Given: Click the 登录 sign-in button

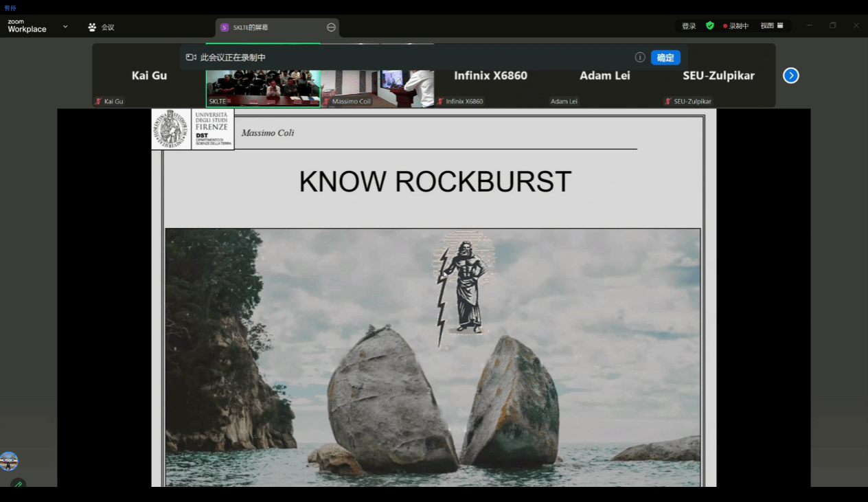Looking at the screenshot, I should click(x=689, y=26).
